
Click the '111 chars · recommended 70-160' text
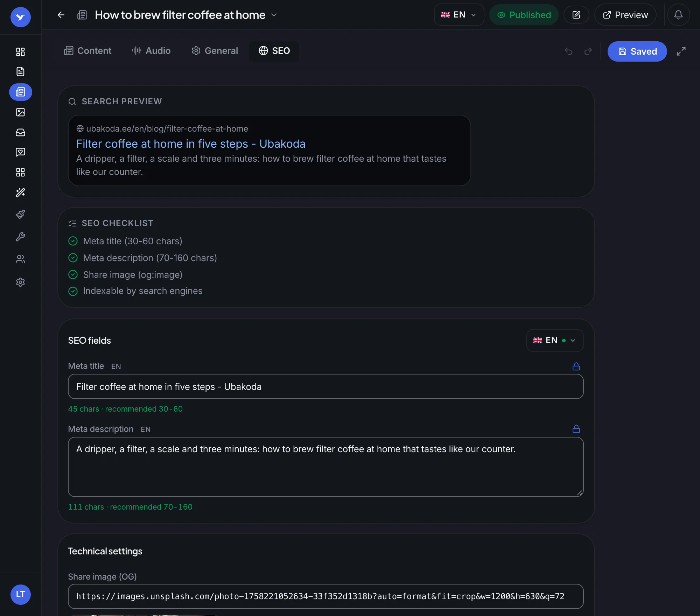(x=130, y=507)
